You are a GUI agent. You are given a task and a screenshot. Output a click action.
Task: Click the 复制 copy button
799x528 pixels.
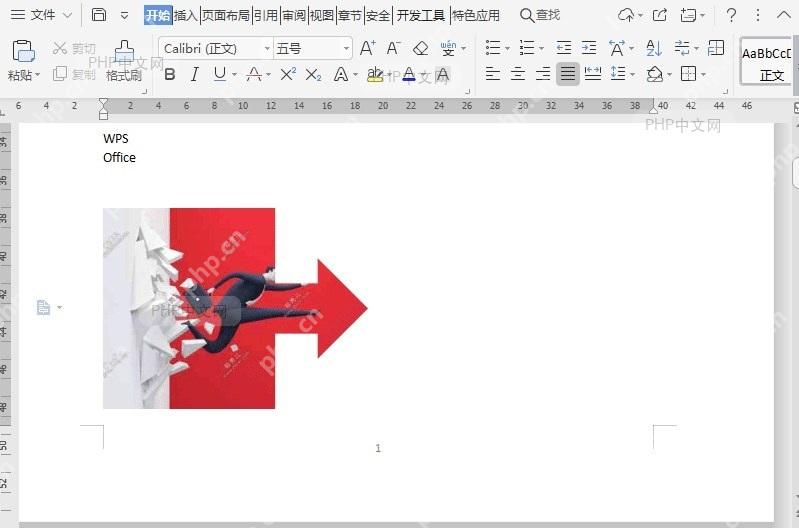tap(74, 74)
